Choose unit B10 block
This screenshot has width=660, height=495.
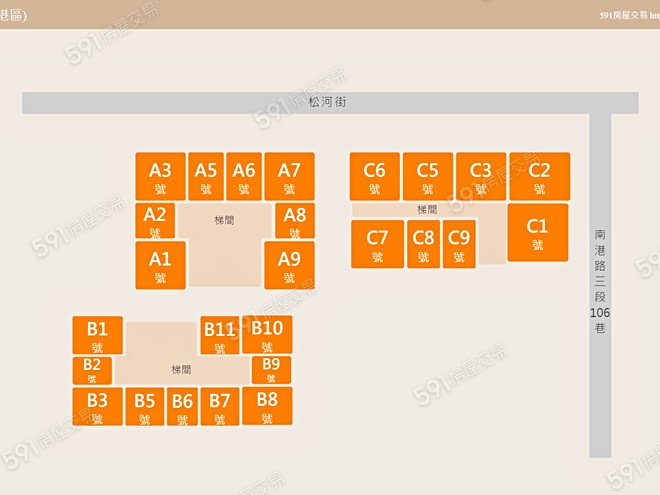point(267,334)
